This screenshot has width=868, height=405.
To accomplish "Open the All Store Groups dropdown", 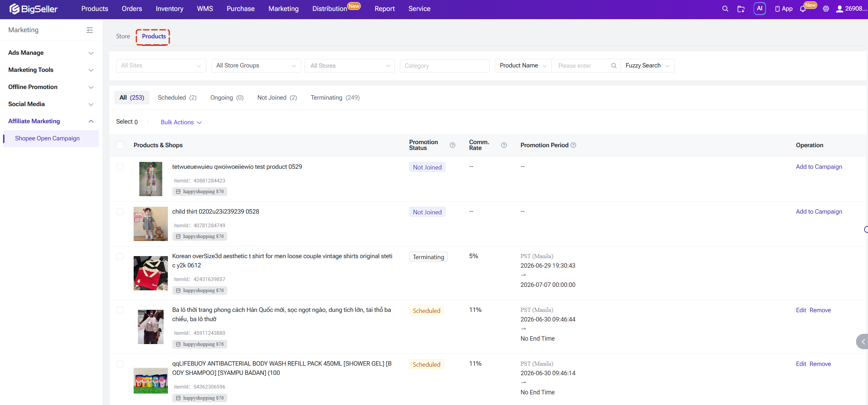I will (x=256, y=66).
